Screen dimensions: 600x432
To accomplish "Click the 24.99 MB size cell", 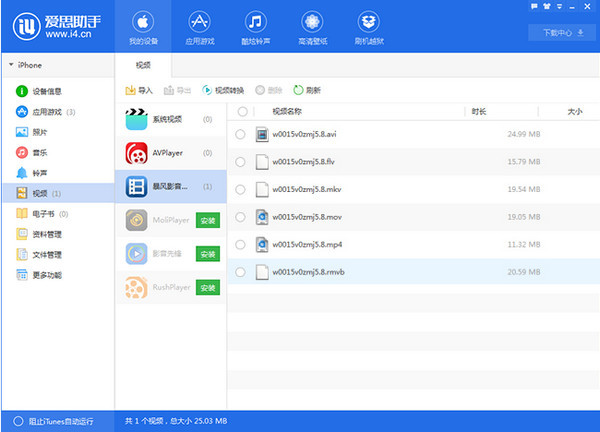I will (x=524, y=134).
